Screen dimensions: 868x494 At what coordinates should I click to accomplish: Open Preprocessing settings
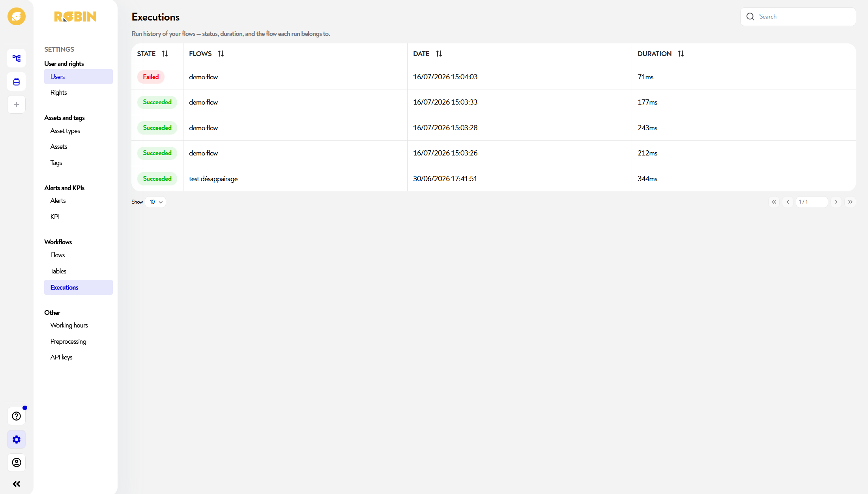[x=79, y=341]
